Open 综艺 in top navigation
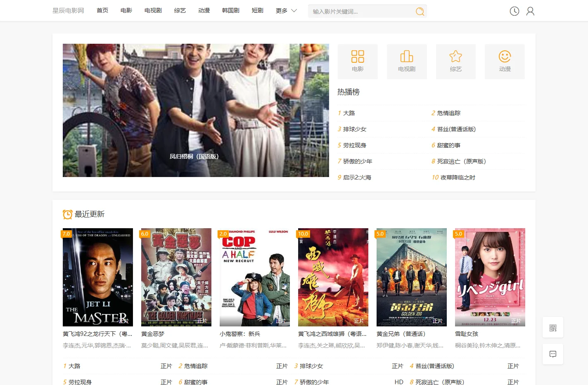The image size is (588, 385). 180,11
